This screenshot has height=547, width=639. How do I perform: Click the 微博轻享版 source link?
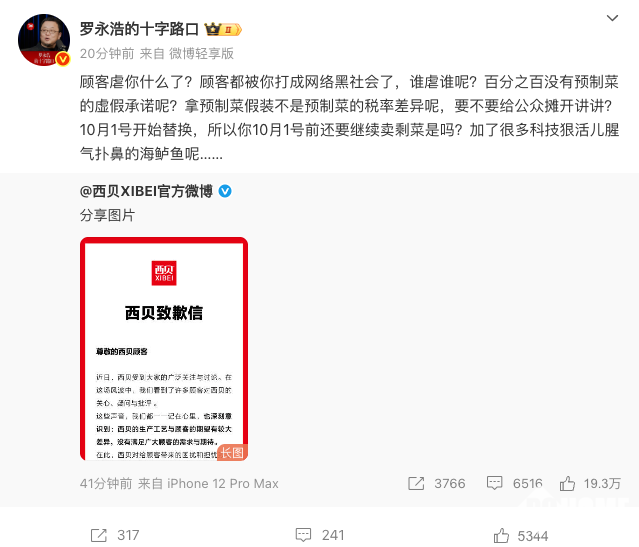tap(201, 53)
